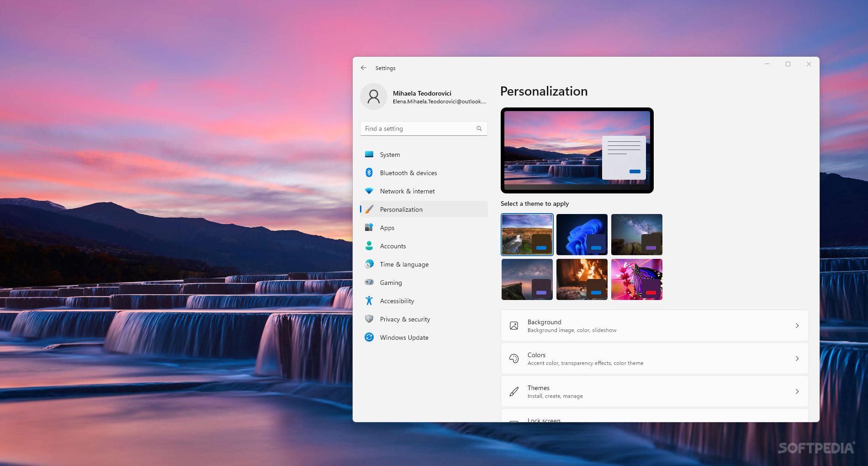Expand the Background chevron
The width and height of the screenshot is (868, 466).
coord(797,326)
